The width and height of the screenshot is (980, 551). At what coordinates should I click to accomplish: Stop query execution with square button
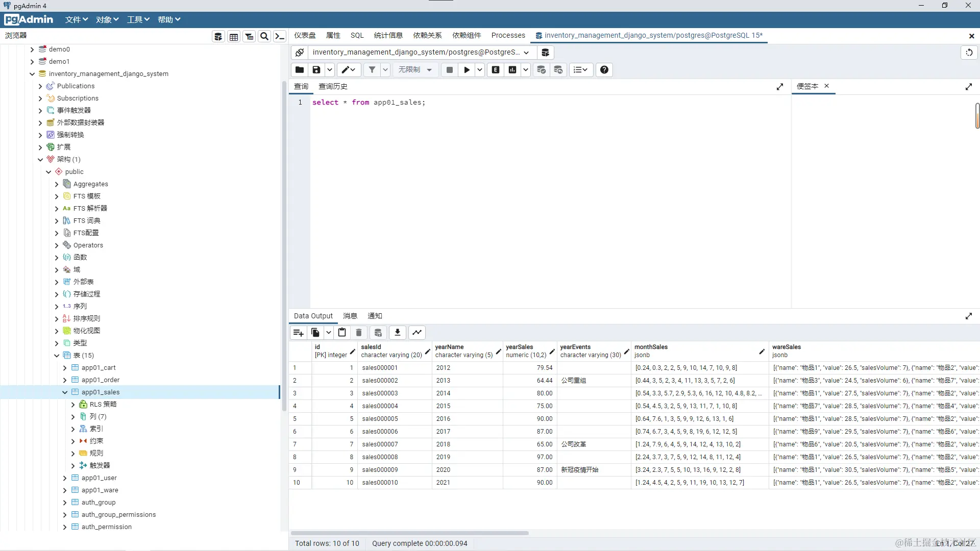450,70
